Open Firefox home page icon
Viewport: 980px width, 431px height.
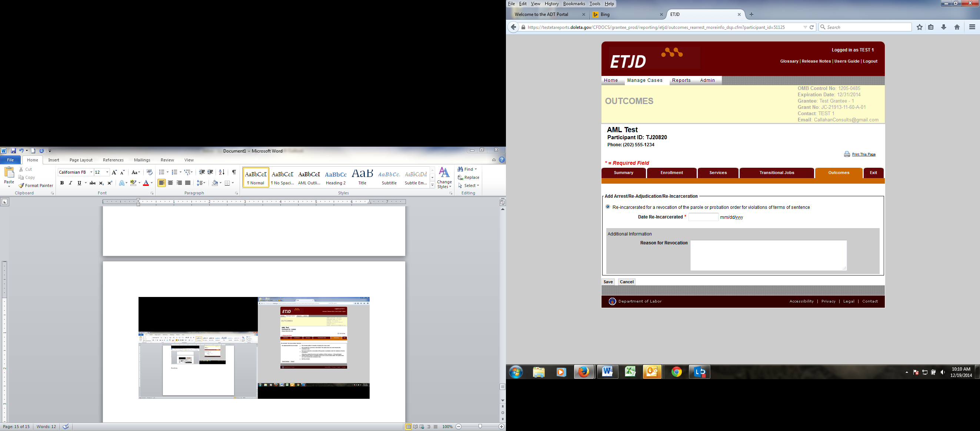point(957,27)
